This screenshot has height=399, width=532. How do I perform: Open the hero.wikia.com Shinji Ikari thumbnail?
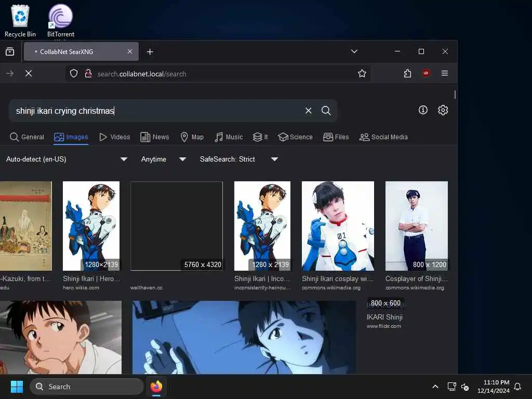(x=91, y=226)
